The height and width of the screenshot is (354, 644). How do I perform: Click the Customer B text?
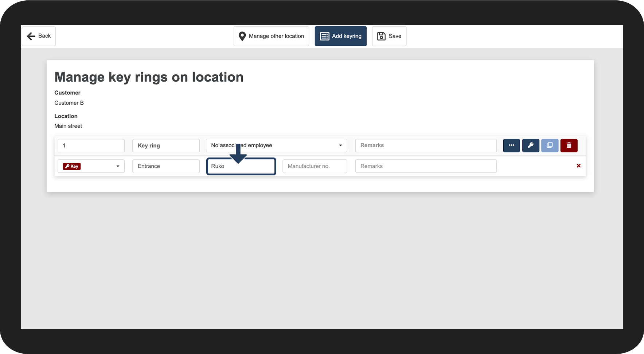pyautogui.click(x=69, y=103)
